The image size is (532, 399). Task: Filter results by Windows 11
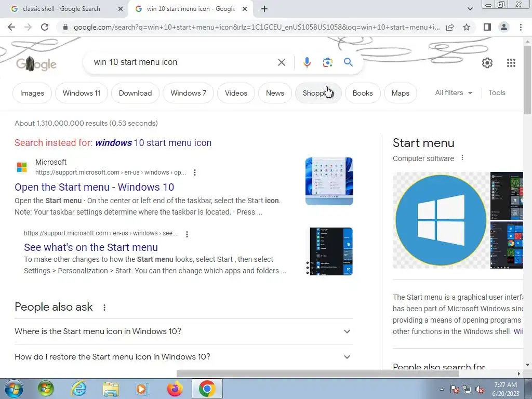pyautogui.click(x=82, y=93)
